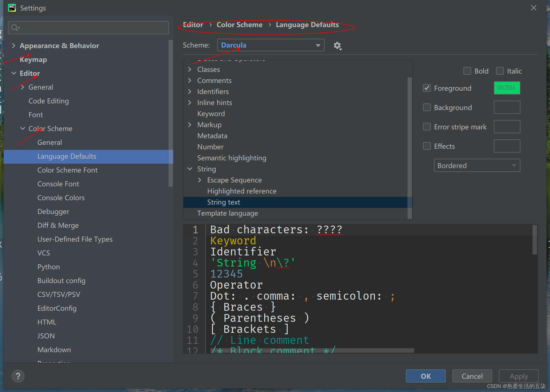Viewport: 550px width, 392px height.
Task: Click the search magnifier icon
Action: [15, 28]
